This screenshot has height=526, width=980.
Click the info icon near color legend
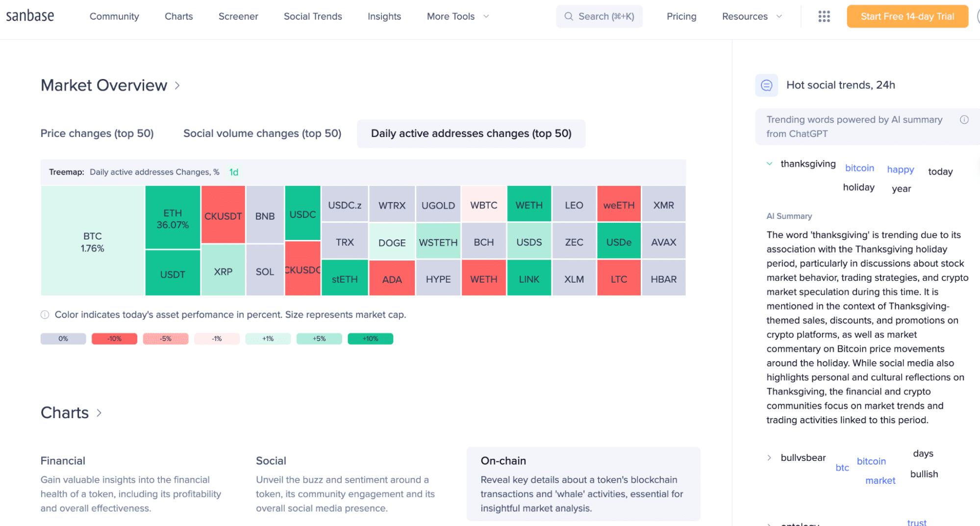click(45, 315)
